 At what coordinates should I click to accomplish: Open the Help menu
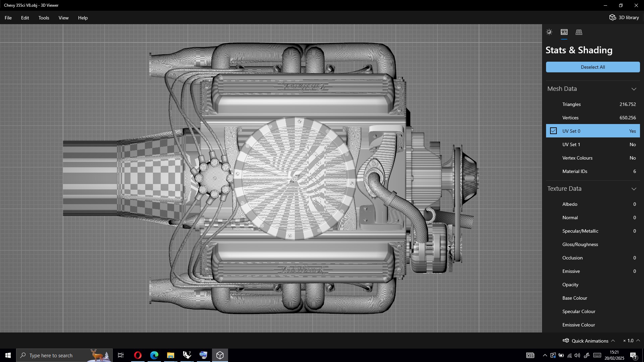click(83, 18)
